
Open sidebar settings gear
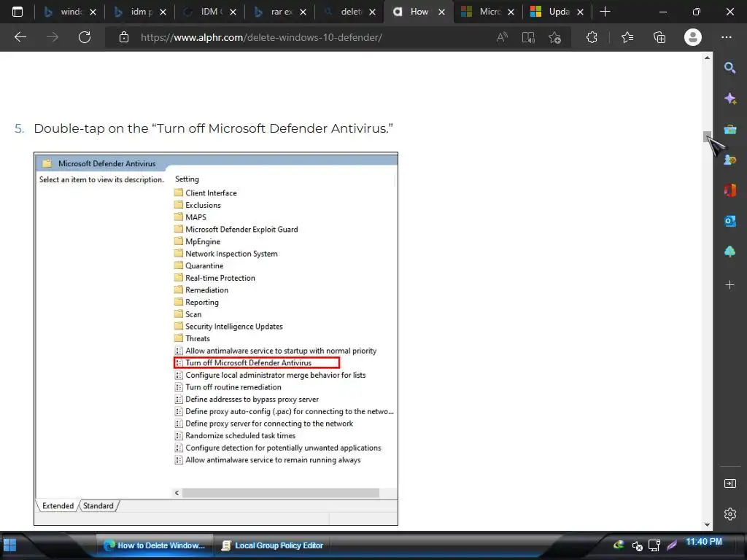coord(729,514)
